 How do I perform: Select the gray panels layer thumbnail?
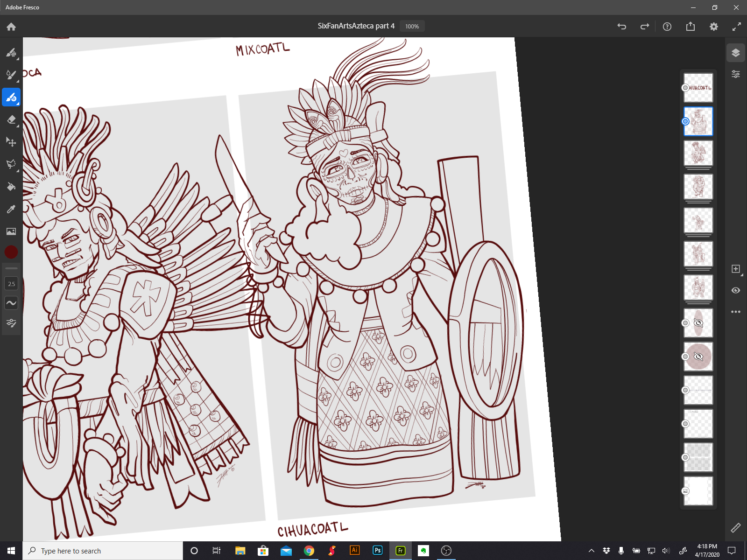click(698, 457)
